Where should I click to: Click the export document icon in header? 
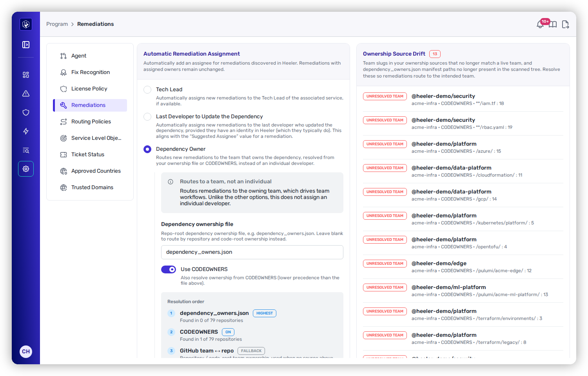click(565, 24)
